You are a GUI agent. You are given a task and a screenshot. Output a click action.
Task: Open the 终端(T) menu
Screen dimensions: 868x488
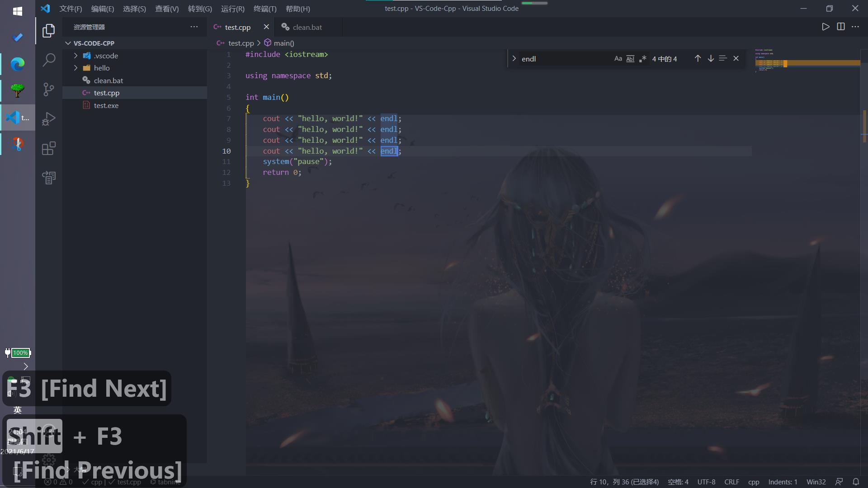tap(265, 9)
